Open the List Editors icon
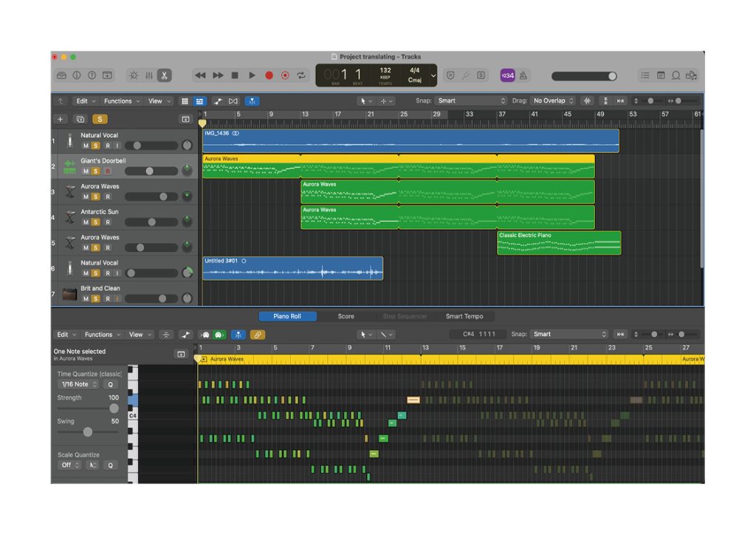 (x=645, y=75)
